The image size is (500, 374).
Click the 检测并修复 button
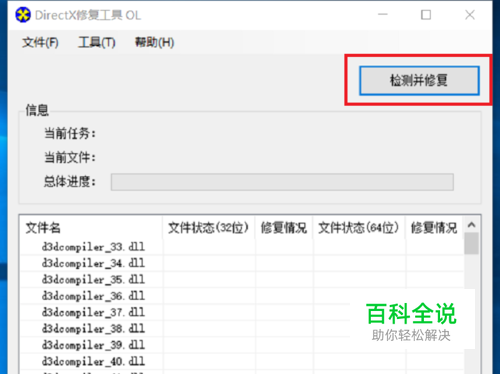coord(419,80)
